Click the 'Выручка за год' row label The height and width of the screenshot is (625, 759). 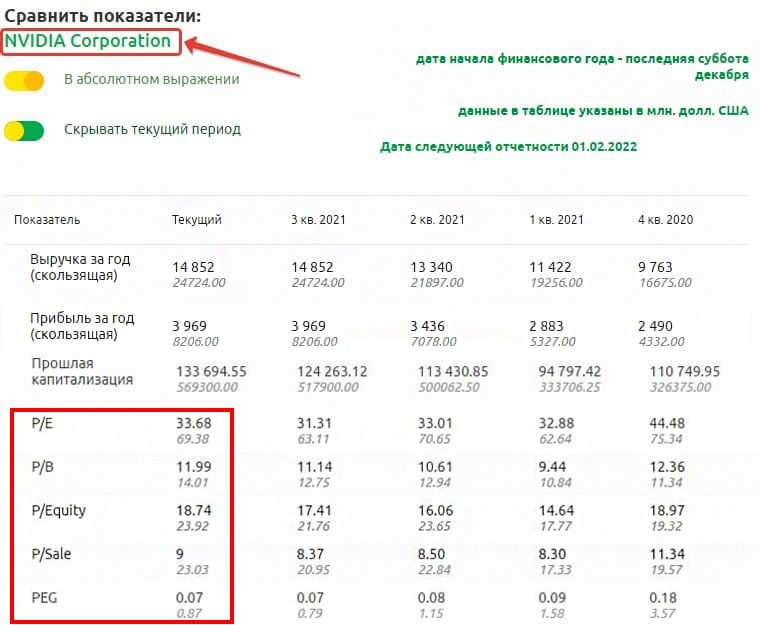coord(80,267)
